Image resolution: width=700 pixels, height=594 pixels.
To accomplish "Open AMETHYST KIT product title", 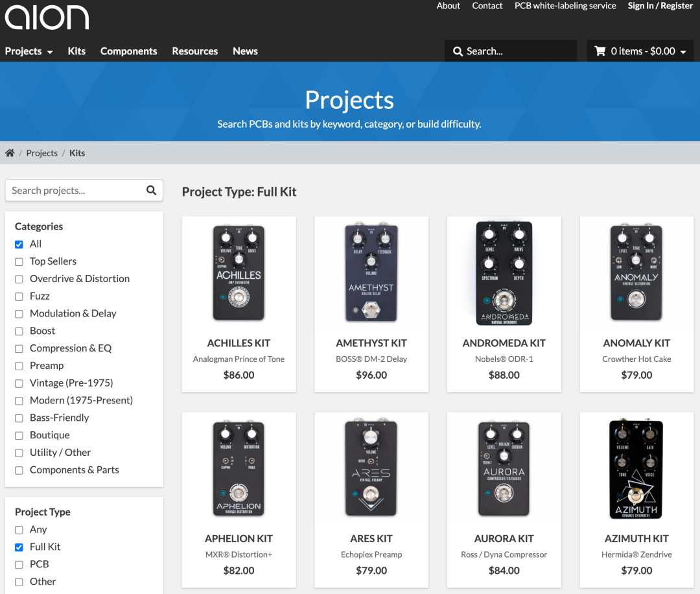I will pyautogui.click(x=371, y=344).
